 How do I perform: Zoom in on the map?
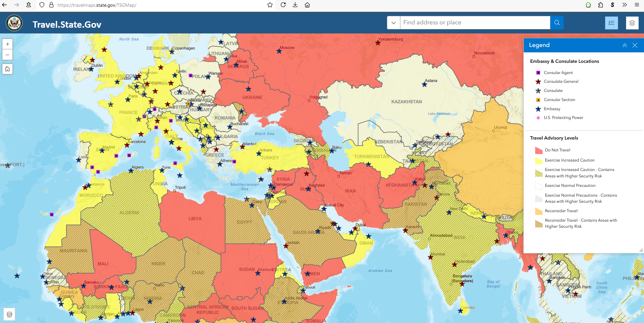pyautogui.click(x=7, y=44)
